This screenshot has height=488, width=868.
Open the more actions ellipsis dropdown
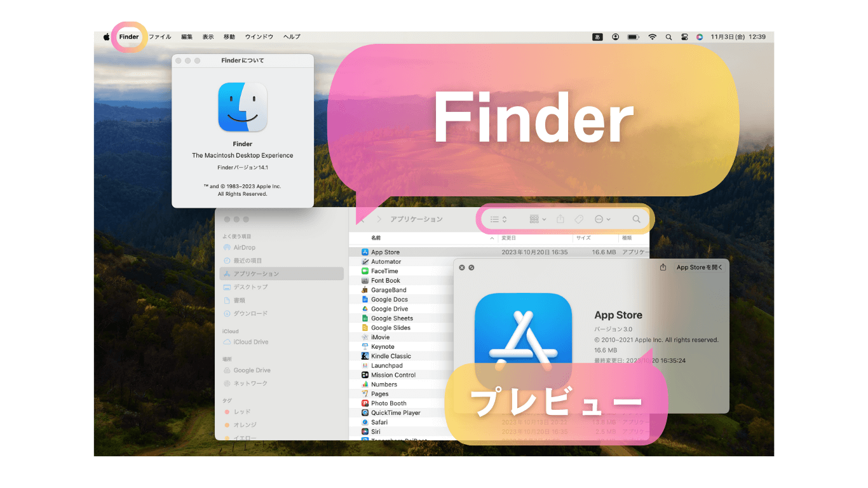(602, 219)
